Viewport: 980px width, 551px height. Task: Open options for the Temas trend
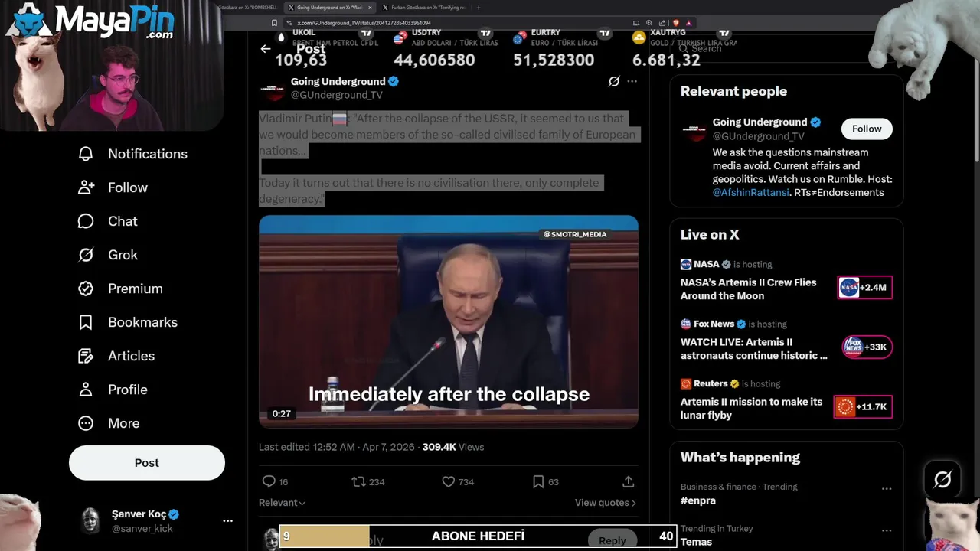[887, 530]
